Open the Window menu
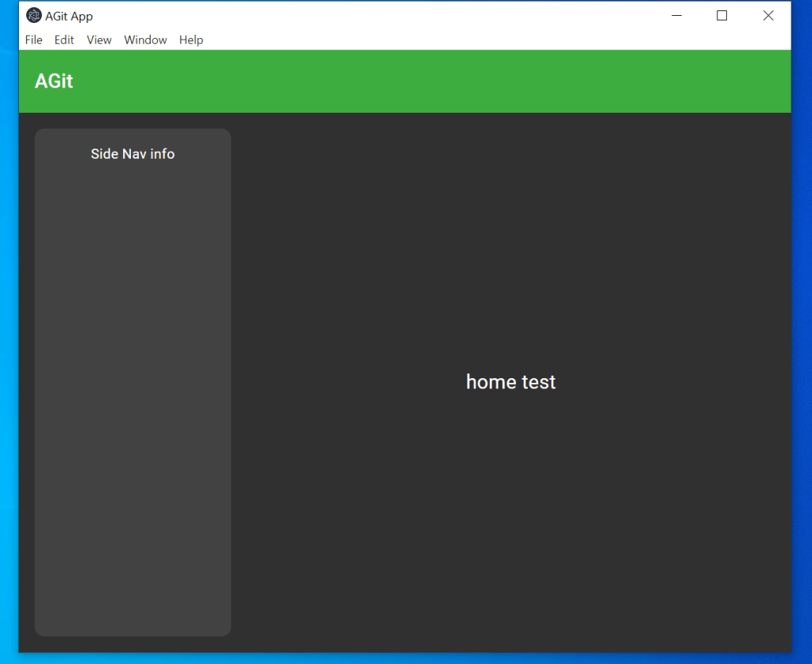This screenshot has width=812, height=664. pos(145,40)
